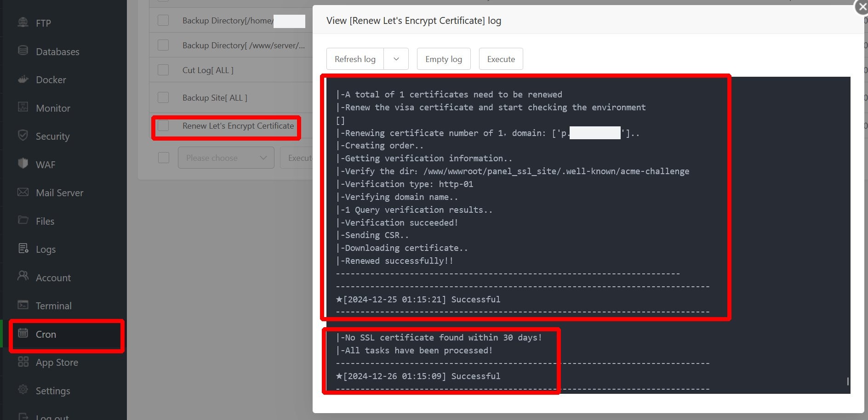Open the Please choose batch dropdown
Viewport: 868px width, 420px height.
coord(226,158)
